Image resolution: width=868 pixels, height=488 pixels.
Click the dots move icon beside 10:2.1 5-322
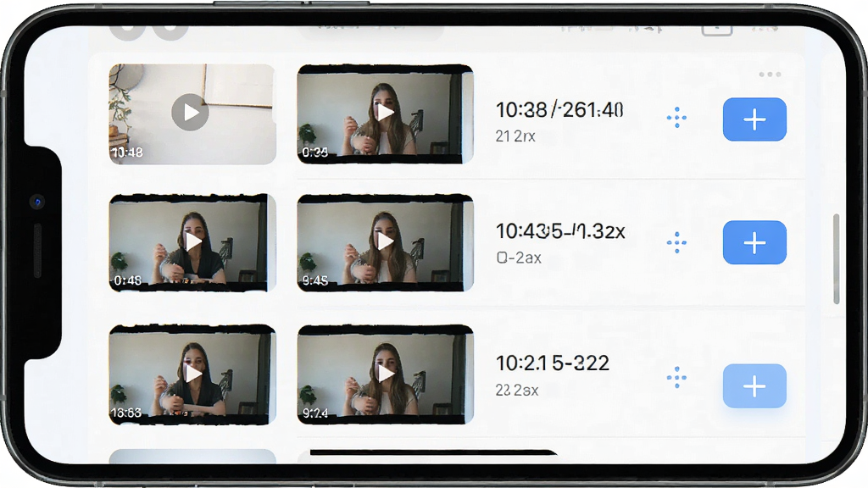676,377
